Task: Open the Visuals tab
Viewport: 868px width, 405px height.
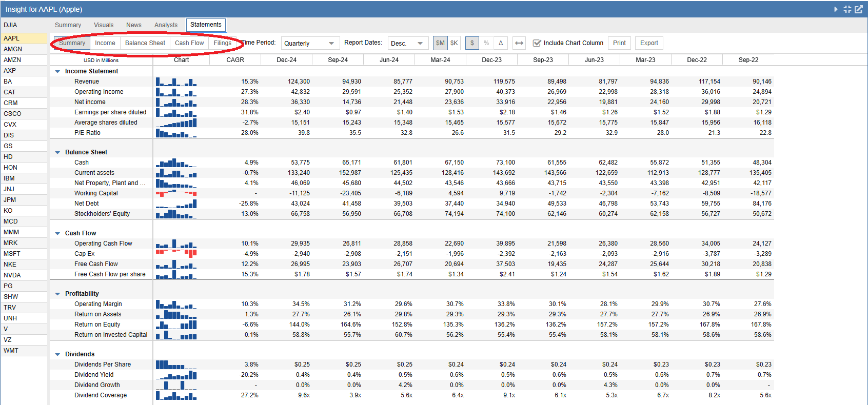Action: pyautogui.click(x=104, y=25)
